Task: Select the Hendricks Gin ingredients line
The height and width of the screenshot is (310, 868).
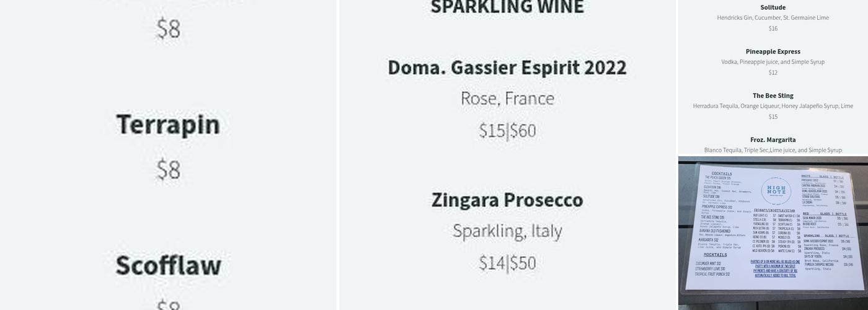Action: (773, 18)
